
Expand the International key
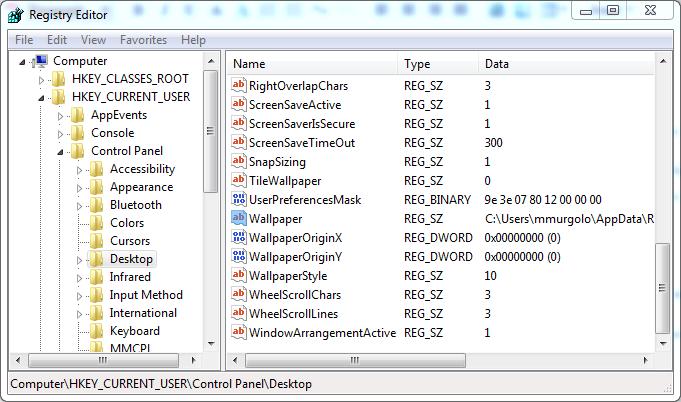(x=79, y=314)
